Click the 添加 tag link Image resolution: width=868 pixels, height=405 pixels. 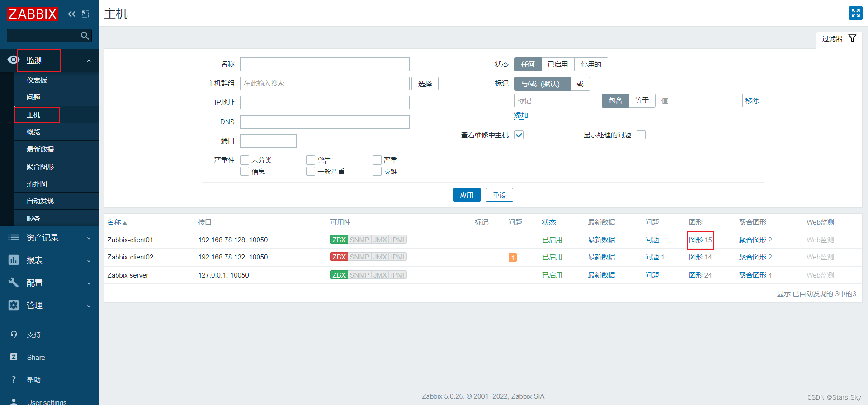(x=521, y=115)
